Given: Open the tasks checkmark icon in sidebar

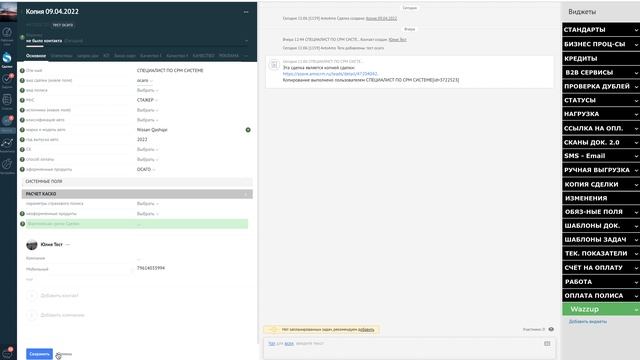Looking at the screenshot, I should (7, 80).
